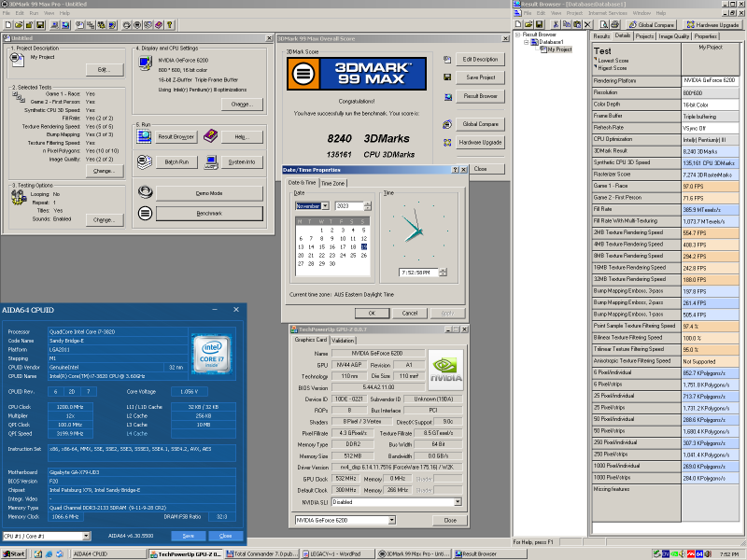Click Help button in 3DMark Run section

pos(242,136)
